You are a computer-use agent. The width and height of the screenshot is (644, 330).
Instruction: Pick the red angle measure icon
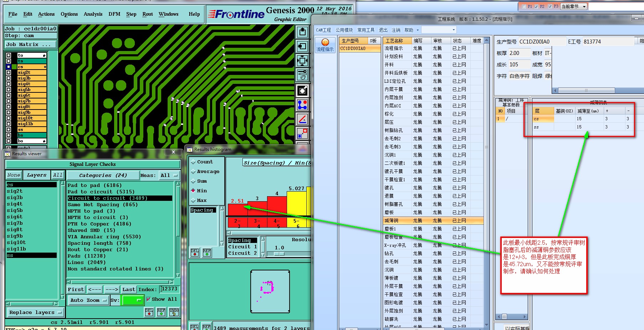pyautogui.click(x=302, y=119)
